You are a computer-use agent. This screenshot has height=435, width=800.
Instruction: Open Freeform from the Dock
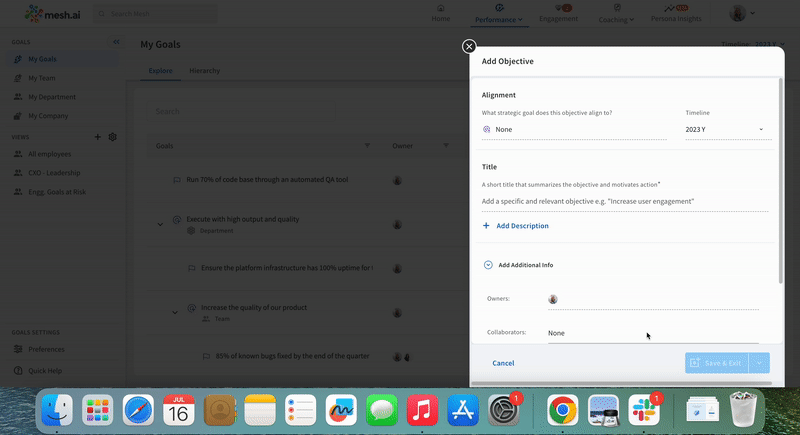tap(341, 410)
